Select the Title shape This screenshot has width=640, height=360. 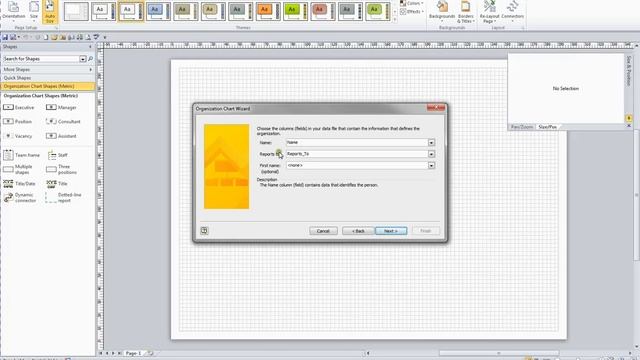pyautogui.click(x=57, y=184)
